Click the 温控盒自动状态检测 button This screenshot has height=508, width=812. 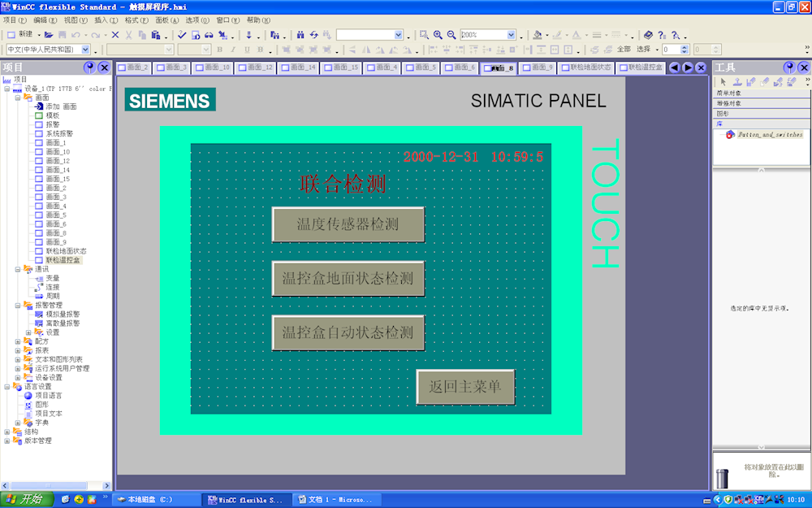tap(348, 332)
